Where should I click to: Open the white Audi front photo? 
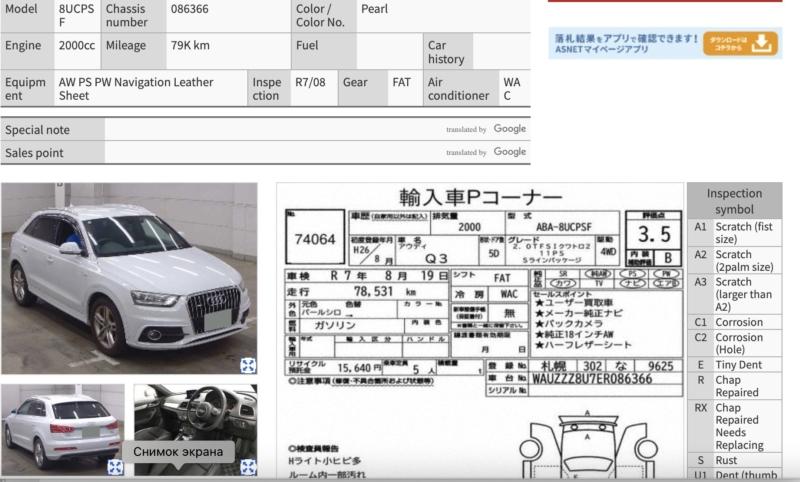(128, 278)
